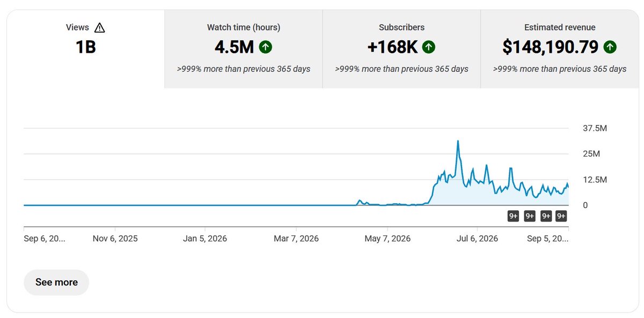This screenshot has width=644, height=318.
Task: Click the May 7, 2026 date label
Action: (387, 239)
